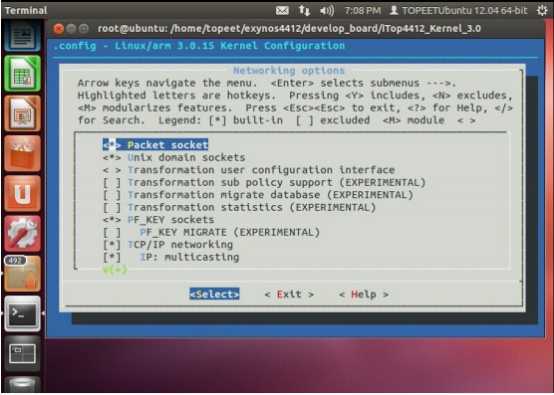Launch LibreOffice Impress presentation icon
This screenshot has height=395, width=554.
click(23, 114)
